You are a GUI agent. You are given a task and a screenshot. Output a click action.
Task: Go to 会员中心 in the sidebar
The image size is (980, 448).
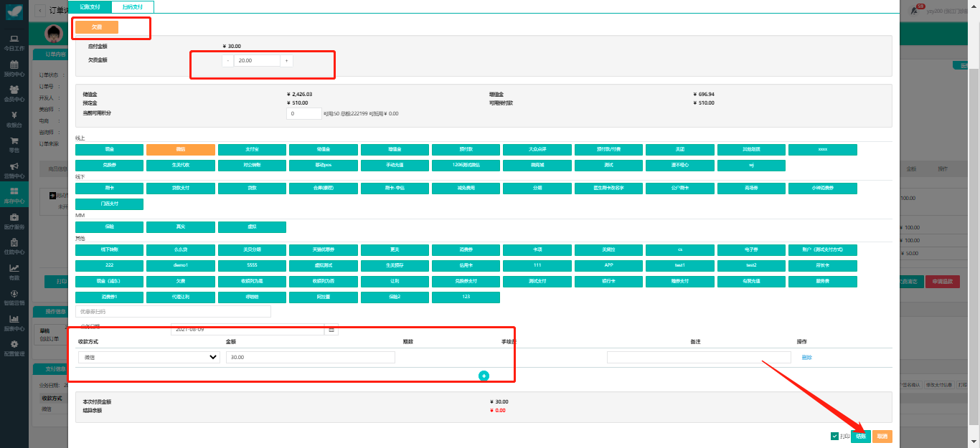(x=14, y=93)
